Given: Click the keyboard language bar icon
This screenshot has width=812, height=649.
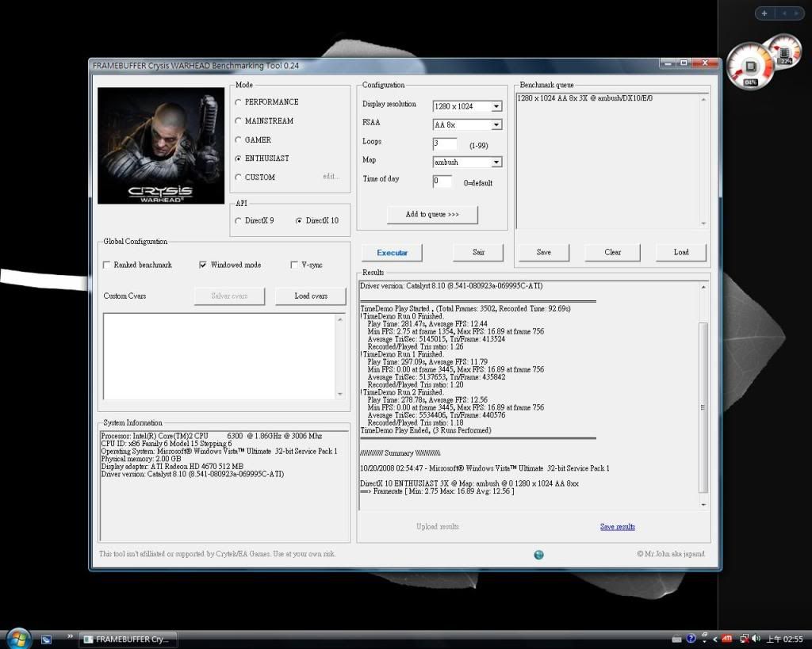Looking at the screenshot, I should [x=676, y=639].
